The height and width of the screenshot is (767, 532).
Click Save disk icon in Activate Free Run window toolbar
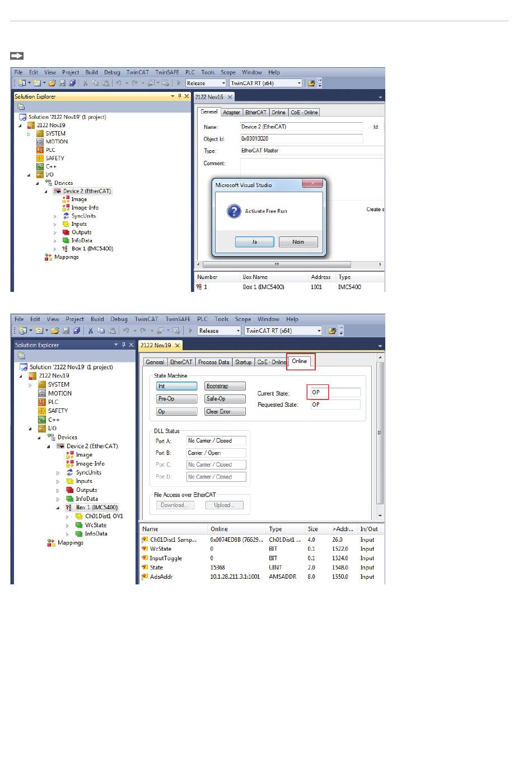point(62,83)
